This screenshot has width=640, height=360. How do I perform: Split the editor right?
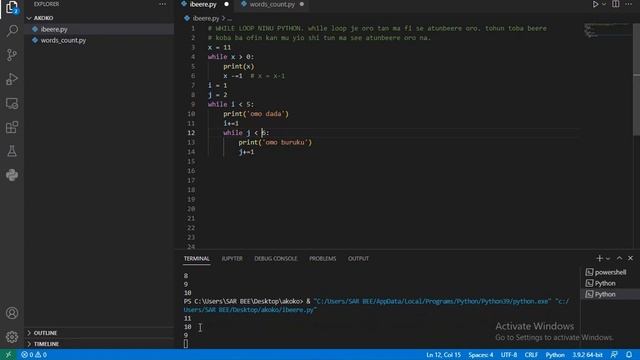coord(616,4)
